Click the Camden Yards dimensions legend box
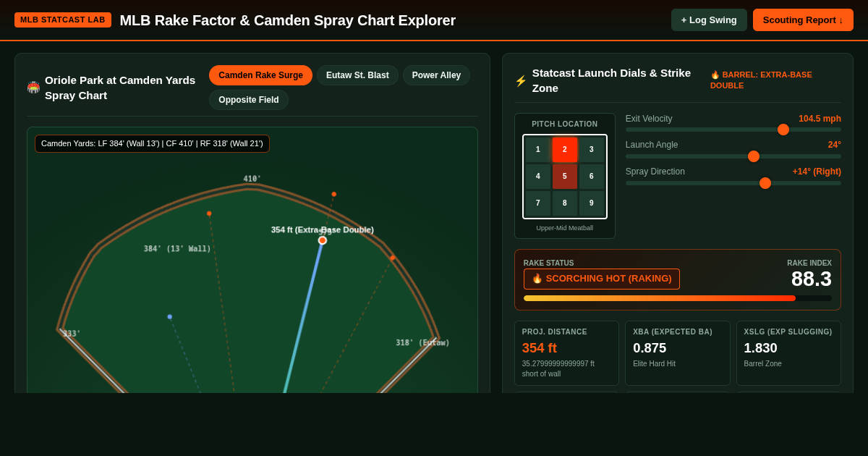The height and width of the screenshot is (456, 868). click(x=152, y=143)
